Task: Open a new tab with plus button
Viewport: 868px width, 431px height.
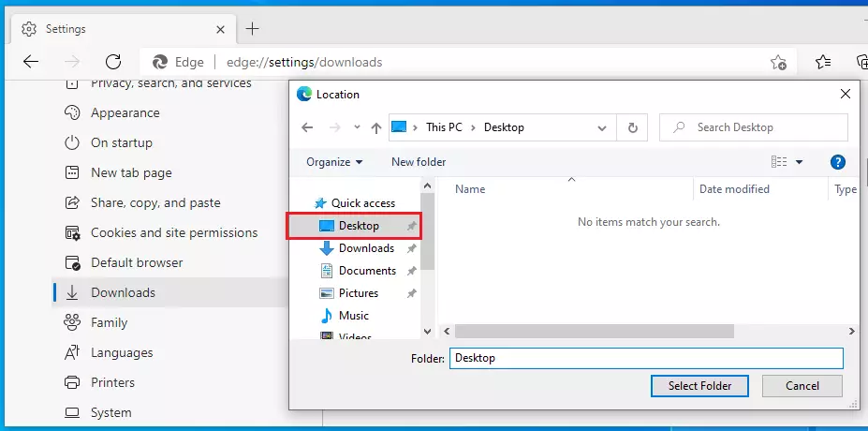Action: pos(252,29)
